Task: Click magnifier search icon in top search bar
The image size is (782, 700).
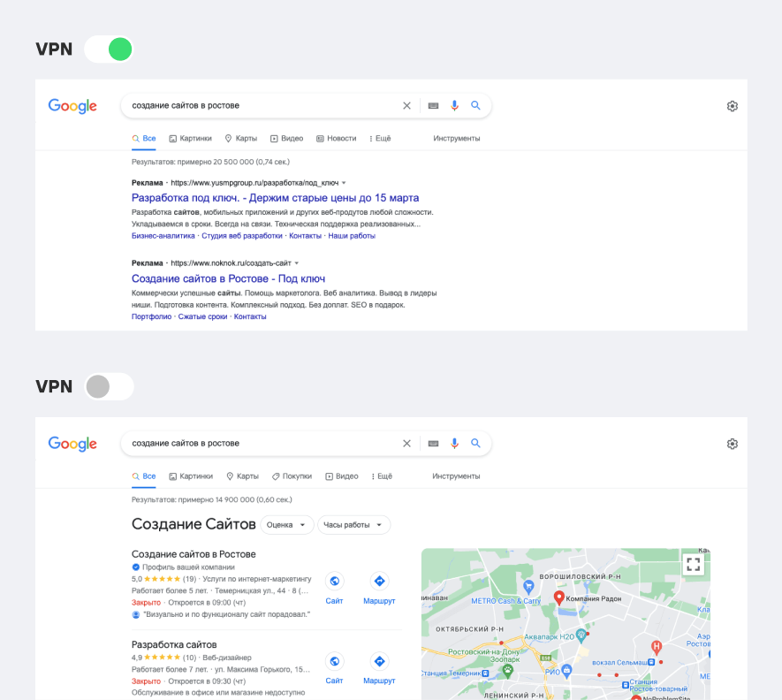Action: coord(475,105)
